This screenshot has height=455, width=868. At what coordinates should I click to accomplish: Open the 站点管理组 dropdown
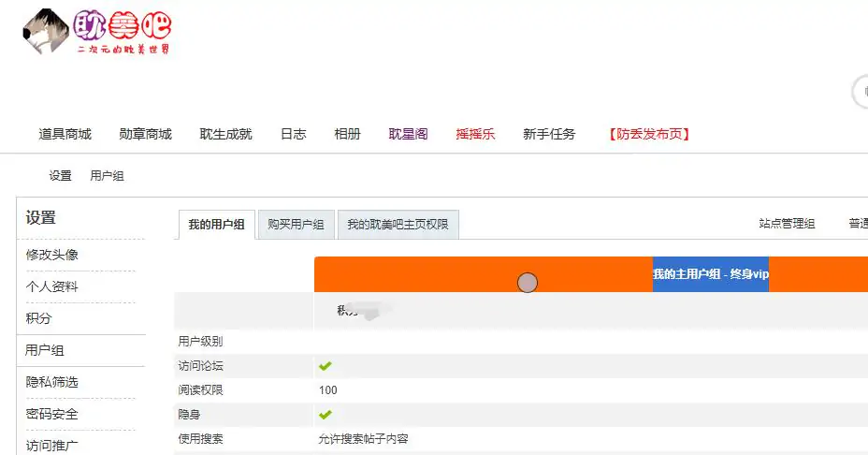787,224
